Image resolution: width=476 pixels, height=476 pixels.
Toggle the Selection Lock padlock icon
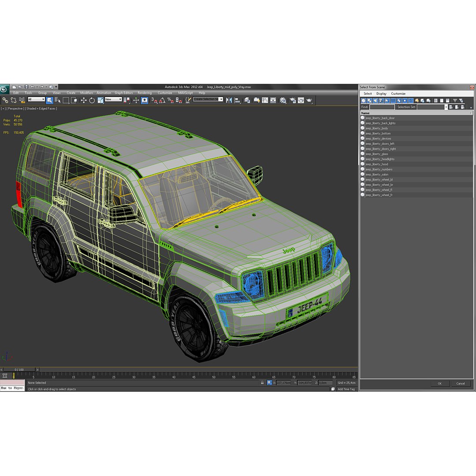[x=262, y=383]
